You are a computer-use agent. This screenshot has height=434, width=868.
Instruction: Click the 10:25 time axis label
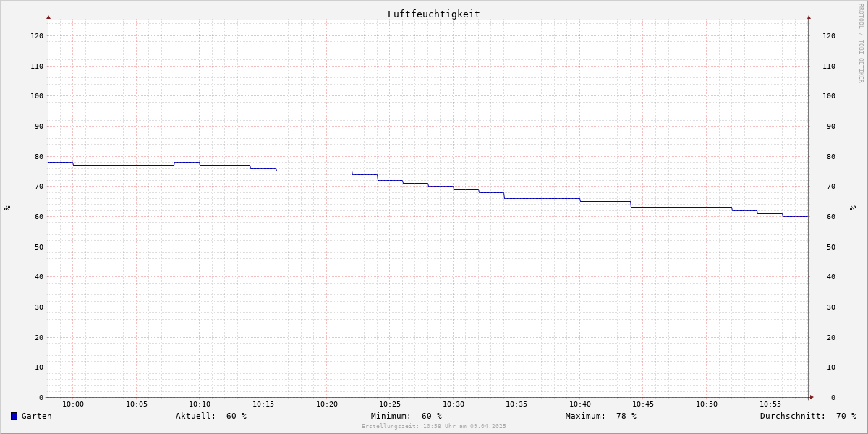[390, 404]
